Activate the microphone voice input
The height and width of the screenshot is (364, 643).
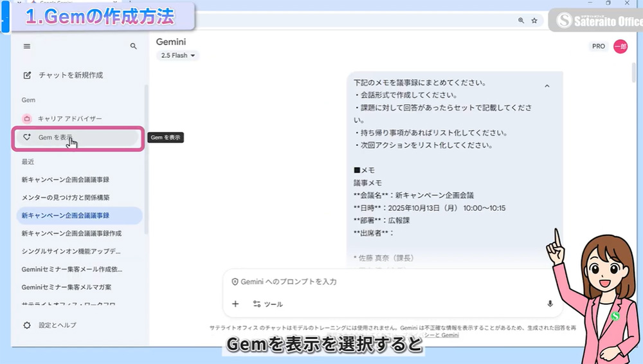coord(550,304)
